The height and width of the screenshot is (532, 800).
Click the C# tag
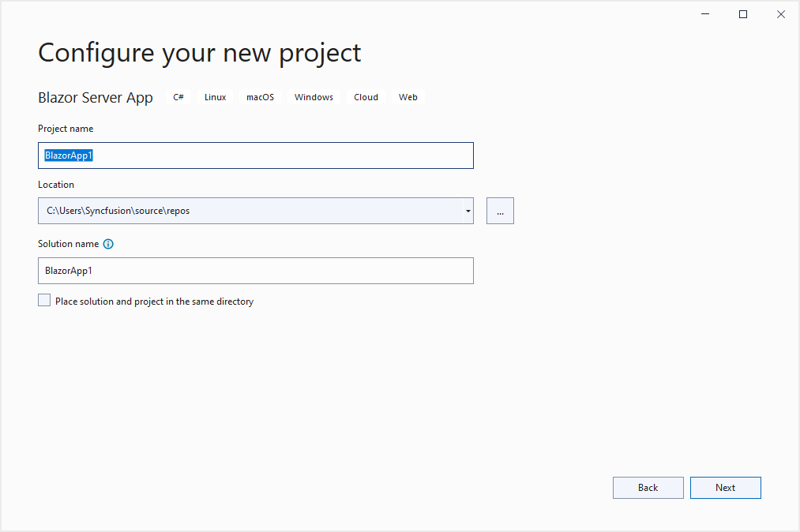tap(178, 97)
